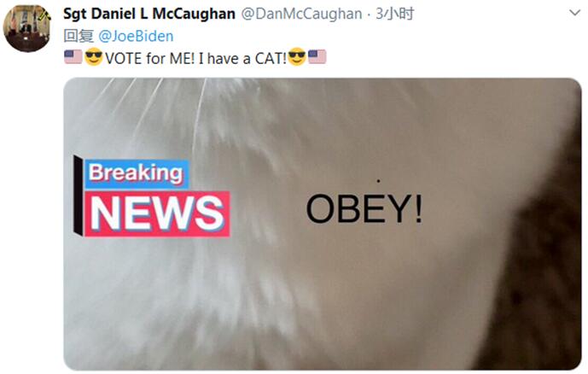Image resolution: width=588 pixels, height=374 pixels.
Task: Open the tweet options chevron menu
Action: point(574,13)
